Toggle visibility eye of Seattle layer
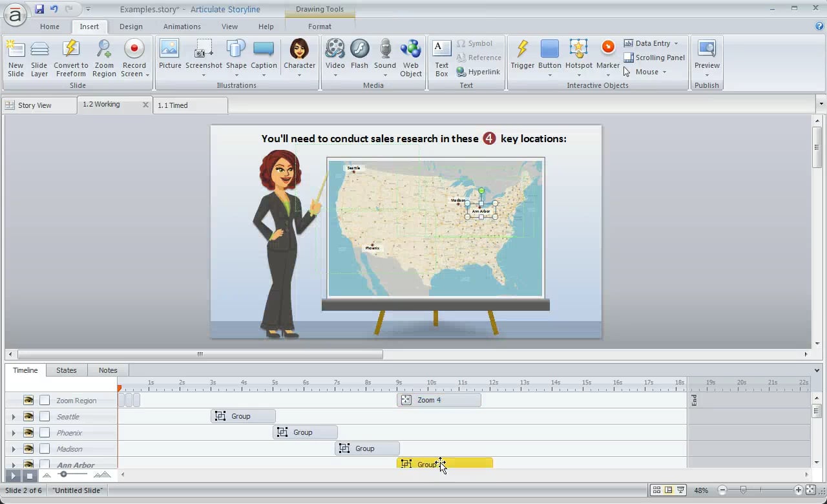This screenshot has width=827, height=504. coord(28,416)
